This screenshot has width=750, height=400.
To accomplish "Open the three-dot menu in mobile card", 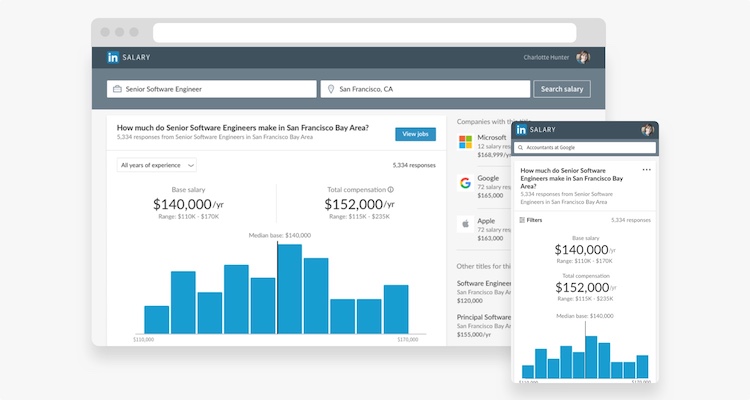I will [646, 170].
